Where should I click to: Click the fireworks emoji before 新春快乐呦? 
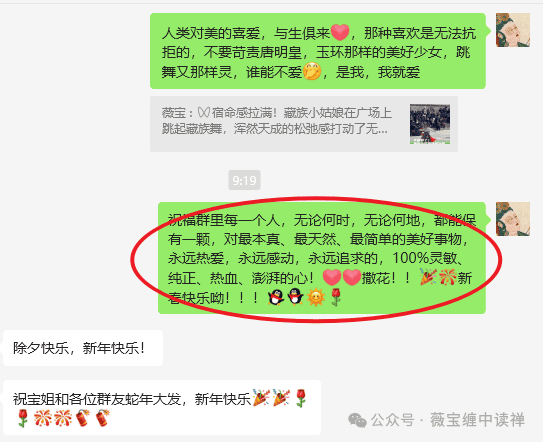point(447,277)
